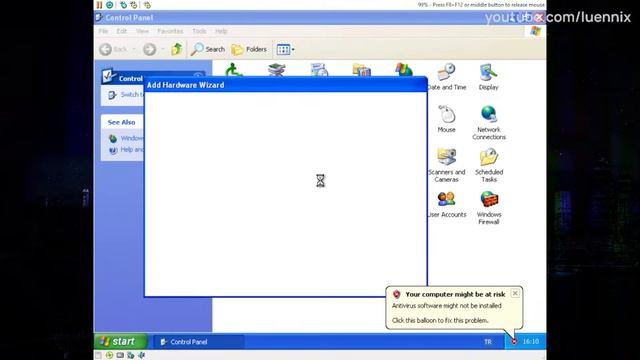The height and width of the screenshot is (360, 640).
Task: Open the Date and Time applet
Action: [x=447, y=77]
